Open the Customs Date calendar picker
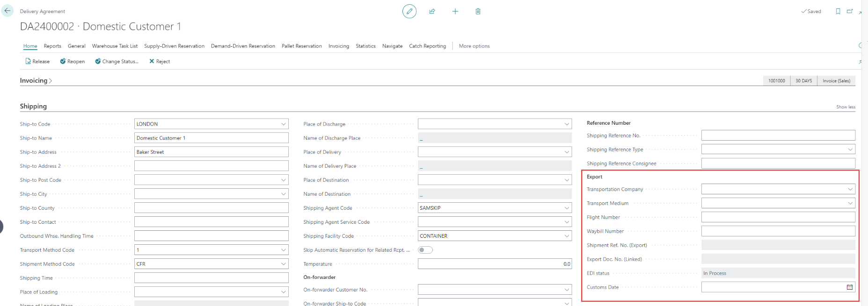 pyautogui.click(x=849, y=287)
